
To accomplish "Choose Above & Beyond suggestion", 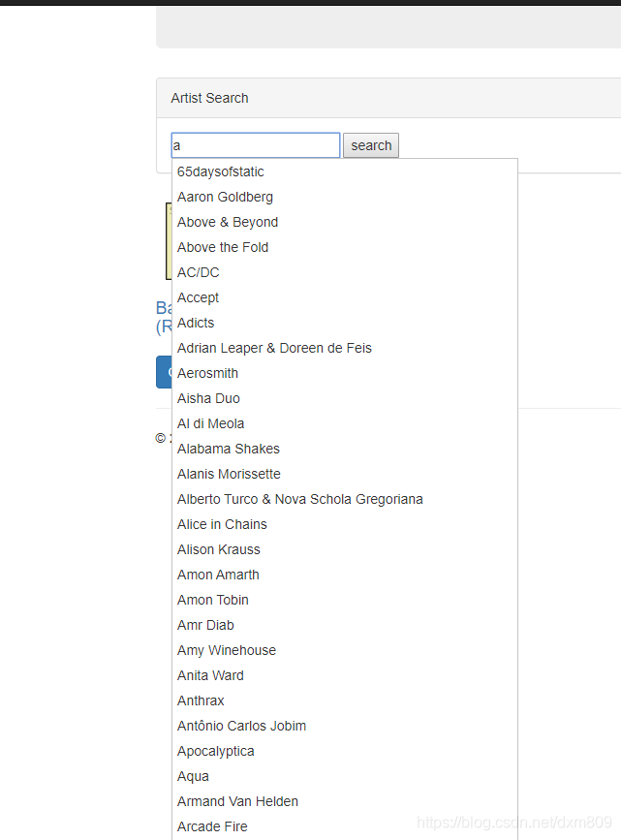I will [x=345, y=222].
